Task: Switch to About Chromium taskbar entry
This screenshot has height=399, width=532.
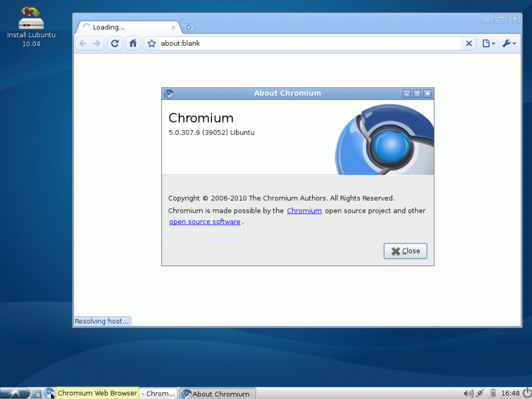Action: coord(217,394)
